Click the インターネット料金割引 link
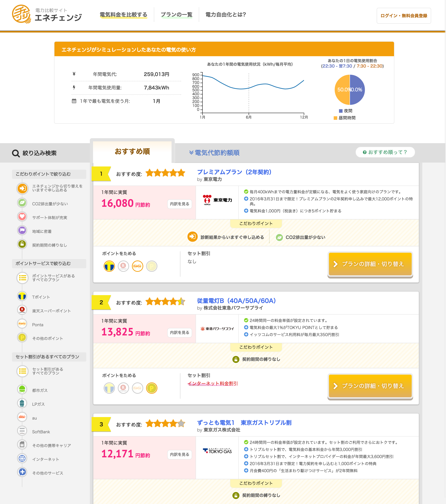This screenshot has width=446, height=504. coord(213,383)
